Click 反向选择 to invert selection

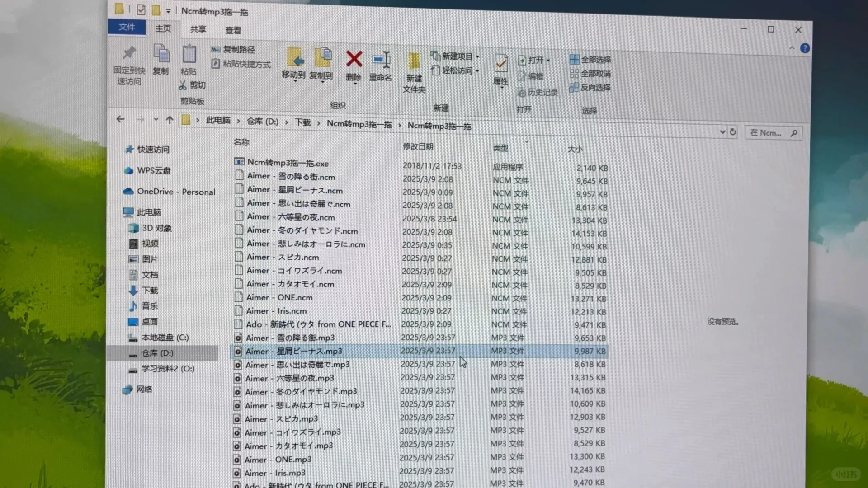point(594,88)
